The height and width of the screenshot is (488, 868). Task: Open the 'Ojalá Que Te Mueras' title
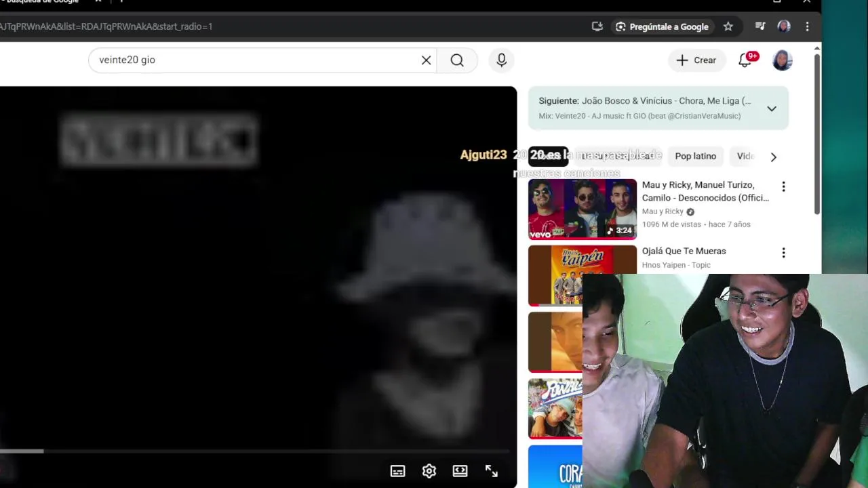click(684, 251)
